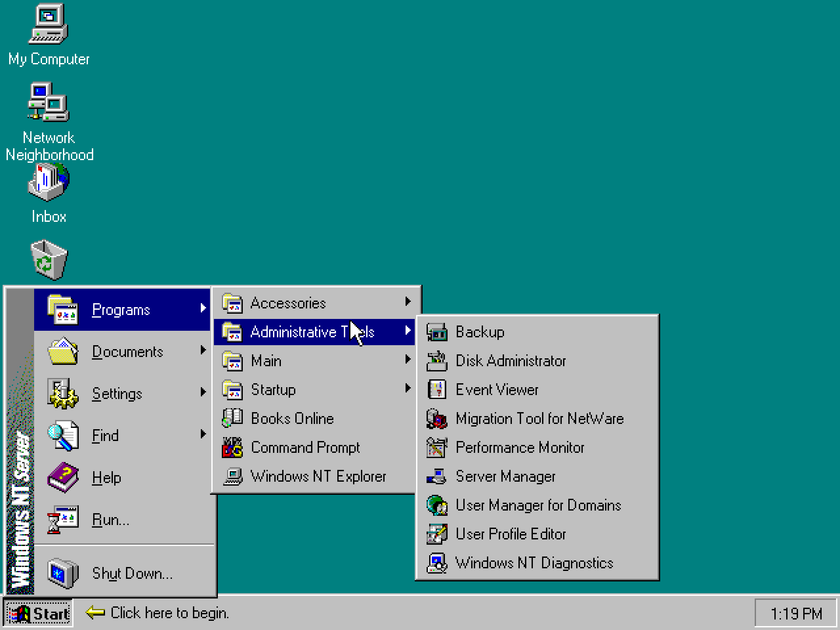The width and height of the screenshot is (840, 630).
Task: Open Windows NT Explorer entry
Action: tap(318, 476)
